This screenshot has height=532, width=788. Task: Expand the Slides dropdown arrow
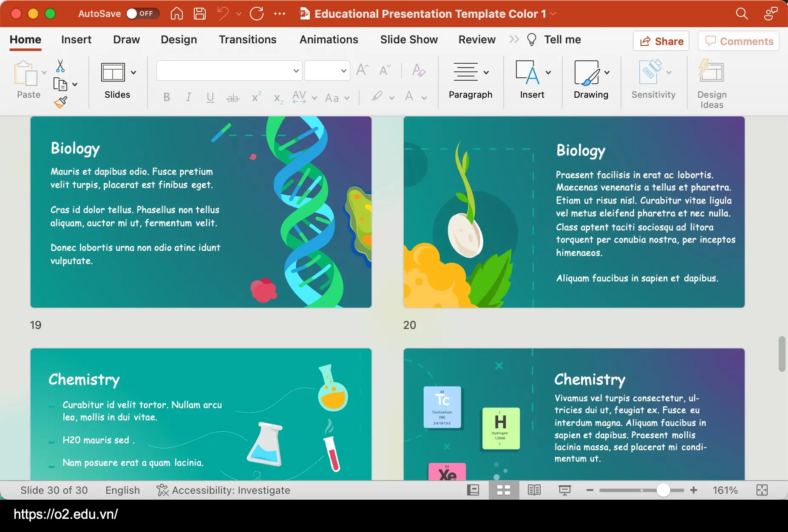[133, 72]
